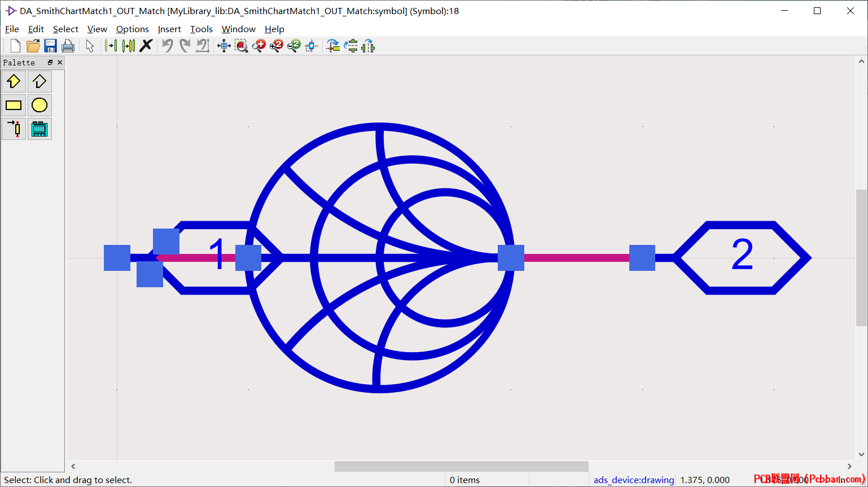868x487 pixels.
Task: Click the zoom out by two icon
Action: pos(294,46)
